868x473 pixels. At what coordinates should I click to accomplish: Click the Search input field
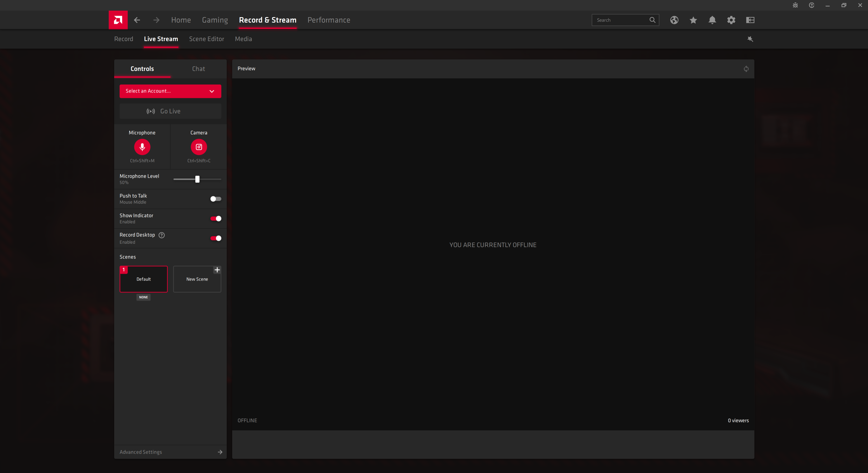coord(620,20)
